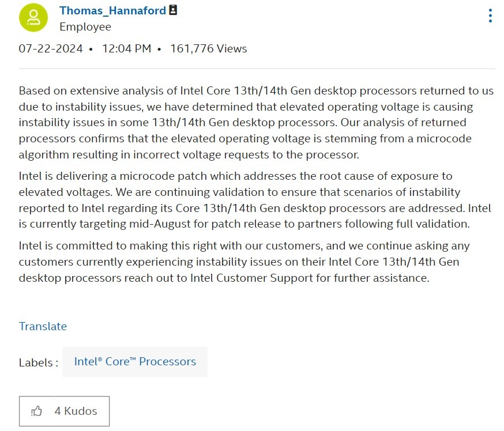The width and height of the screenshot is (504, 431).
Task: Open the three-dot post options menu
Action: [490, 16]
